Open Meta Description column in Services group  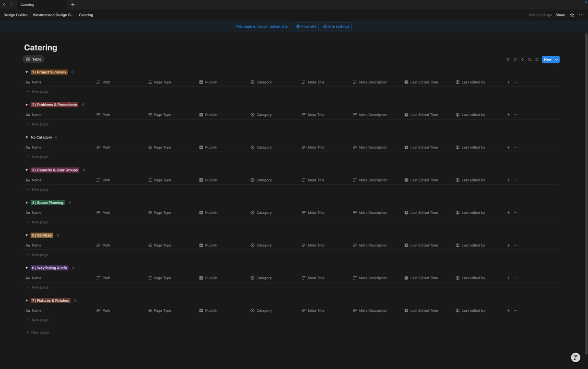point(370,246)
